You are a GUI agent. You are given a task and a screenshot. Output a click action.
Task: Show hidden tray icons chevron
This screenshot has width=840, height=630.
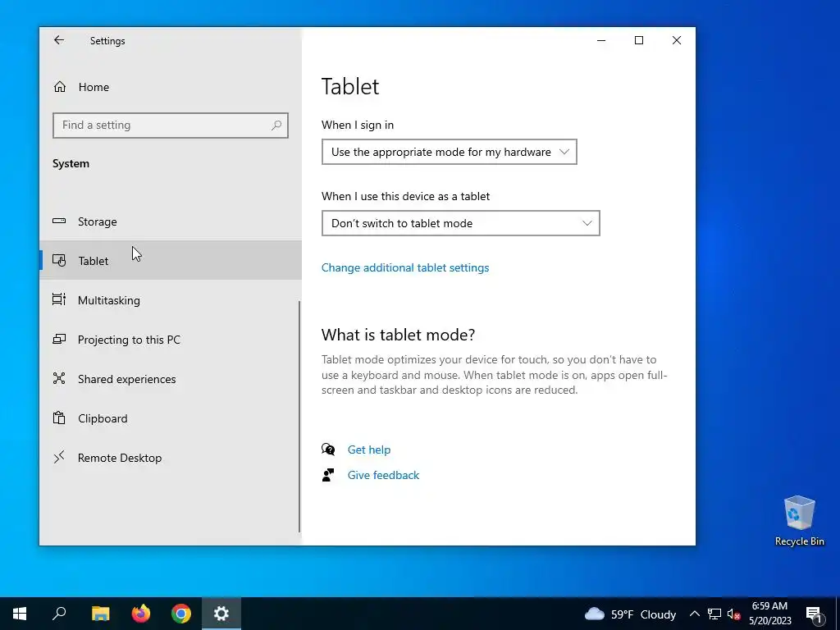click(694, 614)
